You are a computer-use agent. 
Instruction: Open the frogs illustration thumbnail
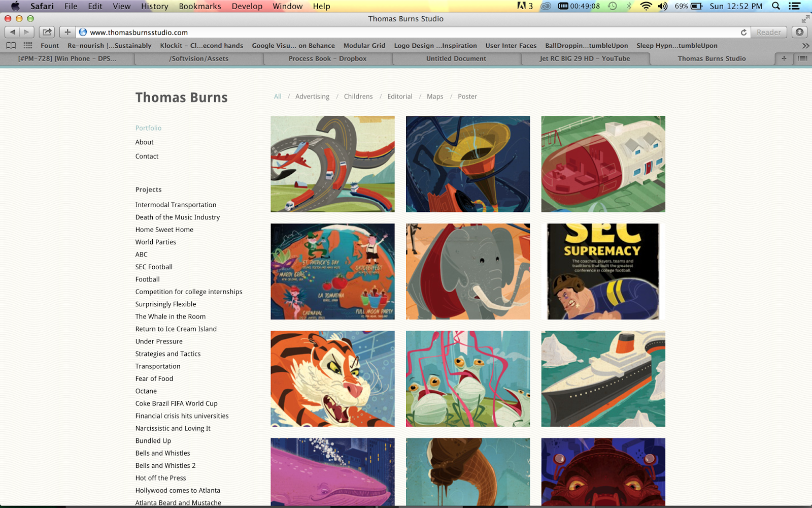point(468,378)
